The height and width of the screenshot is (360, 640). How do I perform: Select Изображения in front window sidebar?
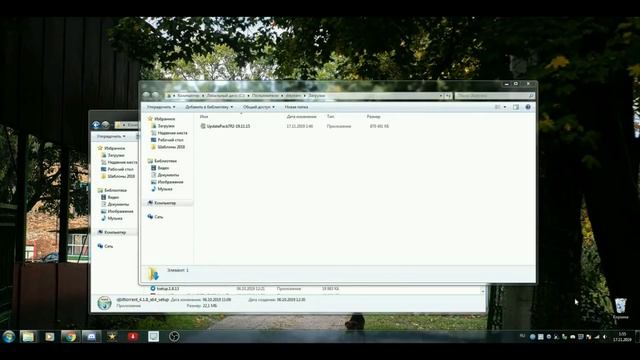coord(167,182)
